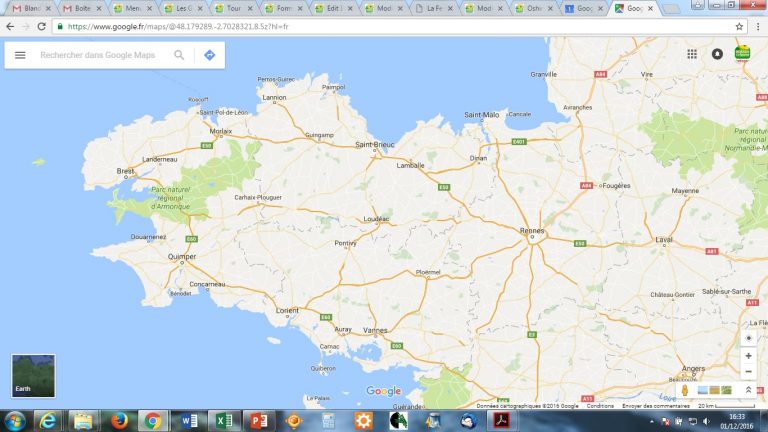Zoom in with the plus button
This screenshot has height=432, width=768.
click(748, 356)
